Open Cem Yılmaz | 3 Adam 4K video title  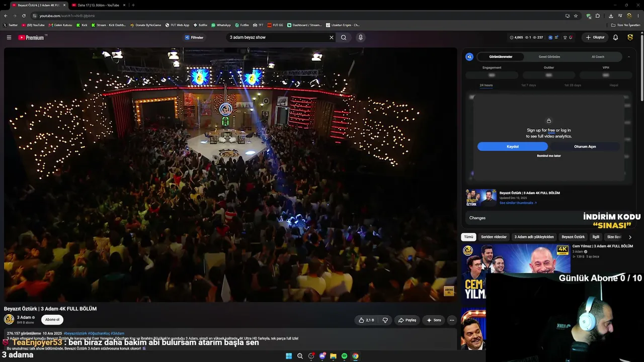[x=602, y=246]
